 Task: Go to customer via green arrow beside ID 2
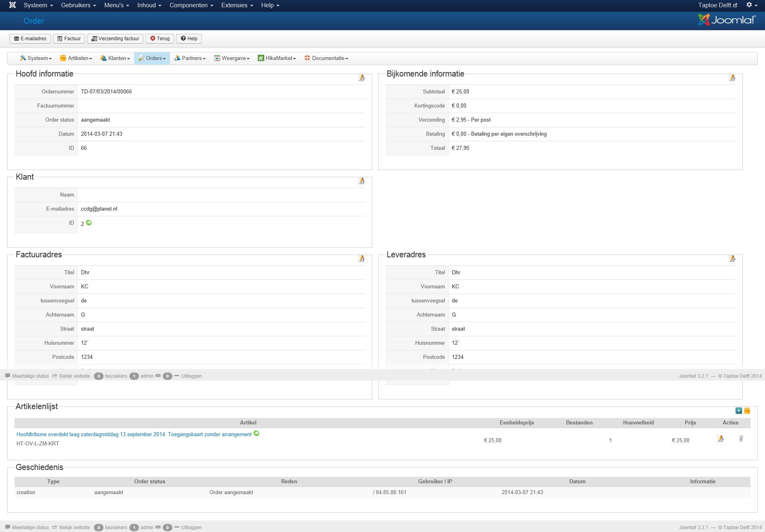(x=89, y=223)
